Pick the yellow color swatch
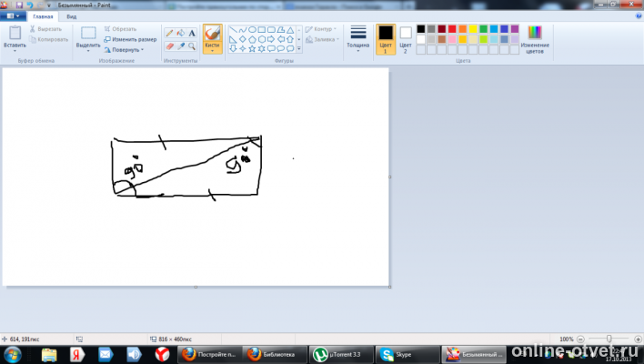 (x=473, y=29)
